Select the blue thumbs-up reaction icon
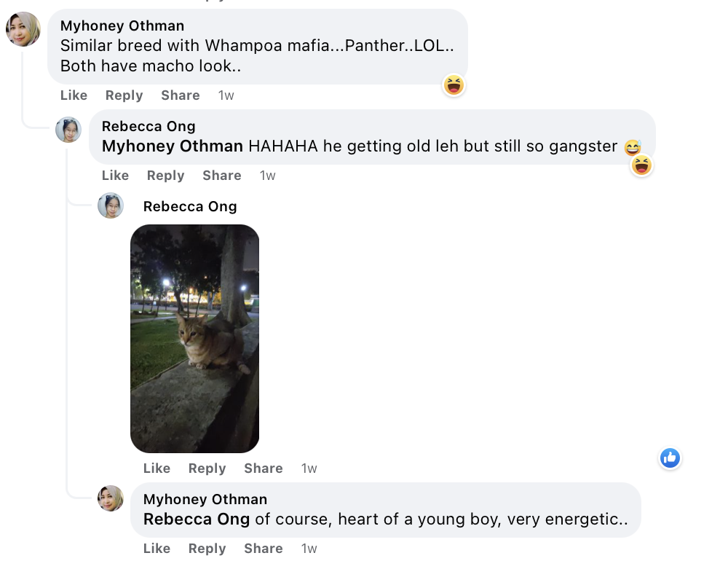 point(670,458)
